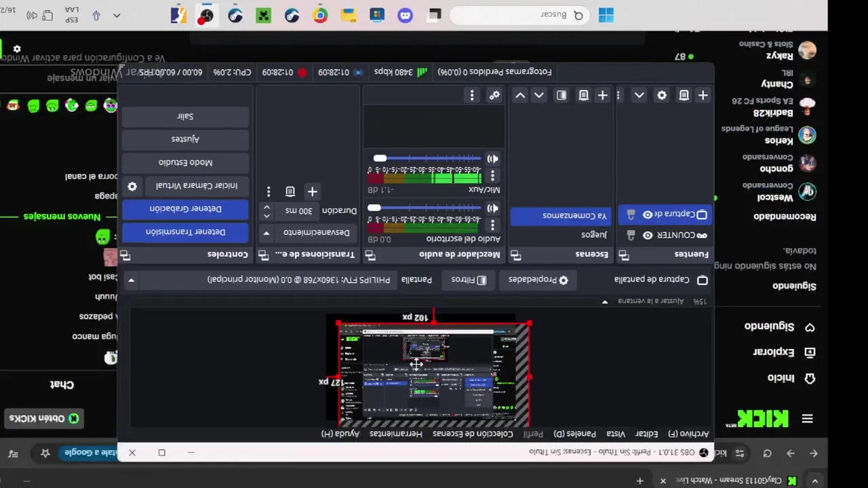Image resolution: width=868 pixels, height=488 pixels.
Task: Mute Audio del escritorio channel
Action: coord(492,208)
